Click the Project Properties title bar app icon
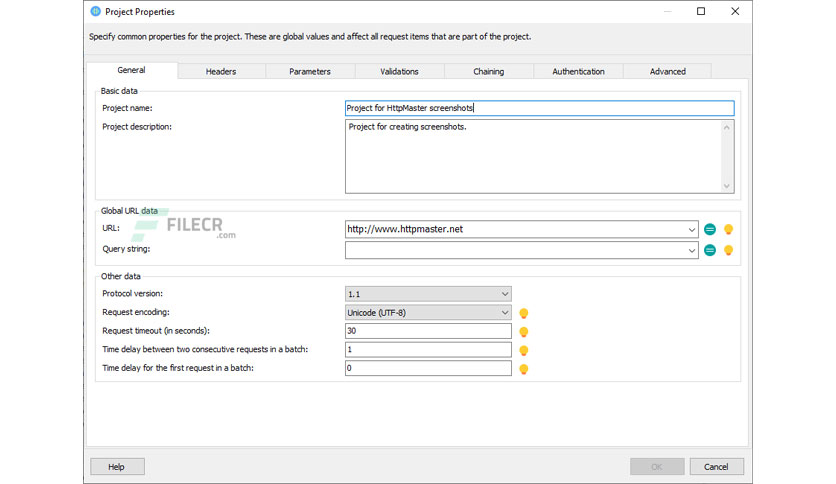The height and width of the screenshot is (484, 836). click(x=95, y=11)
